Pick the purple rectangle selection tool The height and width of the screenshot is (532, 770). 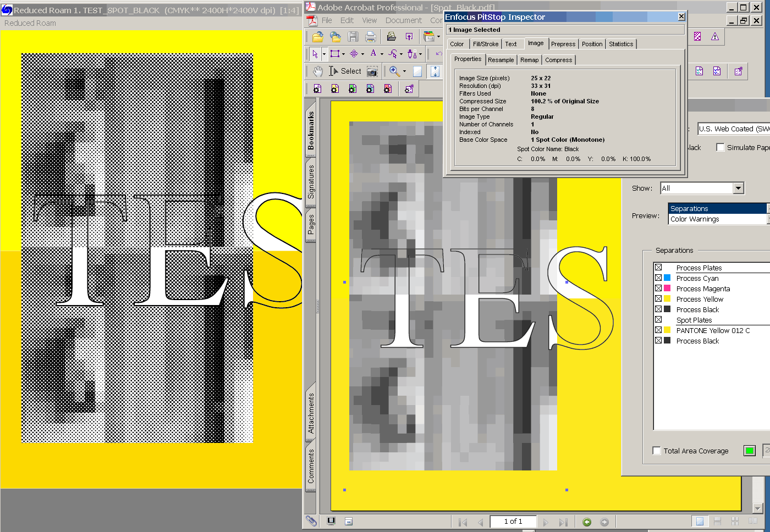[x=334, y=54]
